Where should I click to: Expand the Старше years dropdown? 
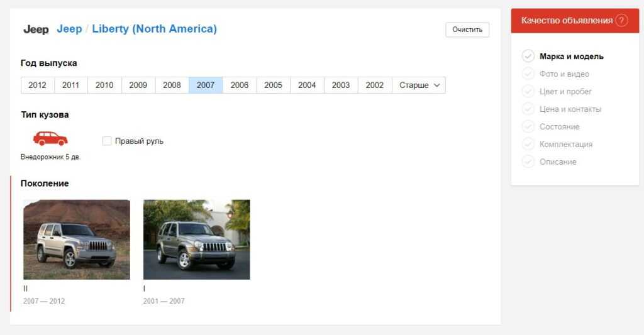pyautogui.click(x=419, y=85)
